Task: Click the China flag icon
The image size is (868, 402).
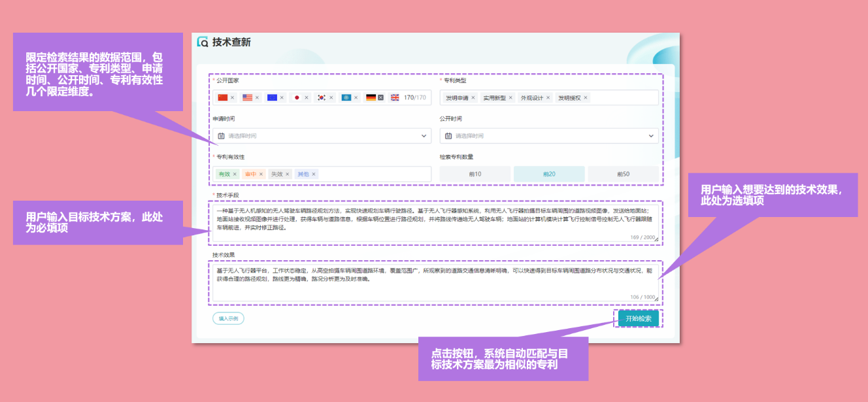Action: (222, 97)
